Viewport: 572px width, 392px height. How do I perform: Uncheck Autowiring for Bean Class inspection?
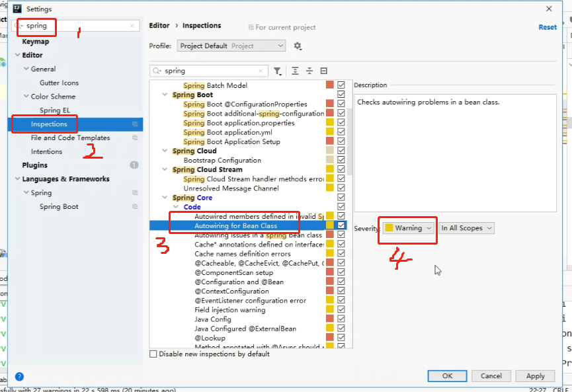click(x=341, y=225)
